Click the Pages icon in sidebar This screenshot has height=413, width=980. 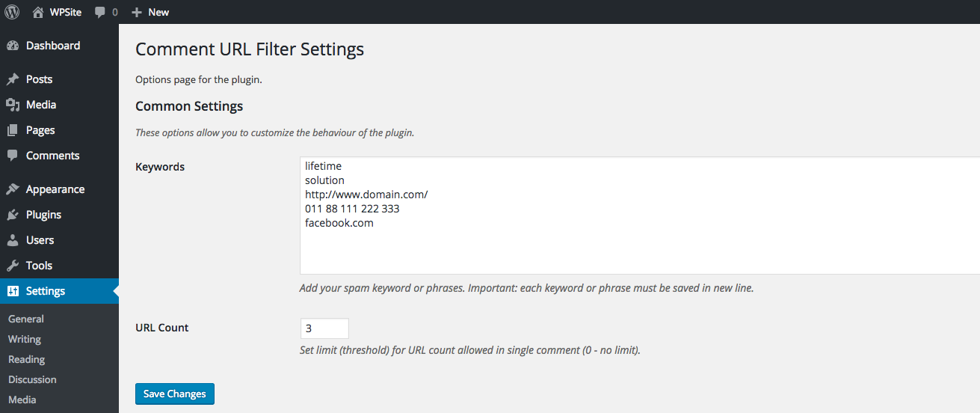12,130
